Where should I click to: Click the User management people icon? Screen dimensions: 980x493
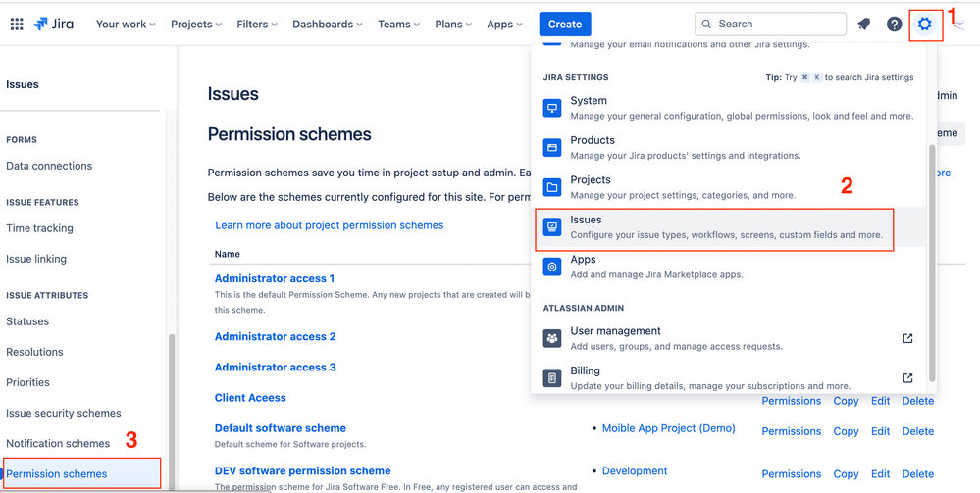(552, 338)
